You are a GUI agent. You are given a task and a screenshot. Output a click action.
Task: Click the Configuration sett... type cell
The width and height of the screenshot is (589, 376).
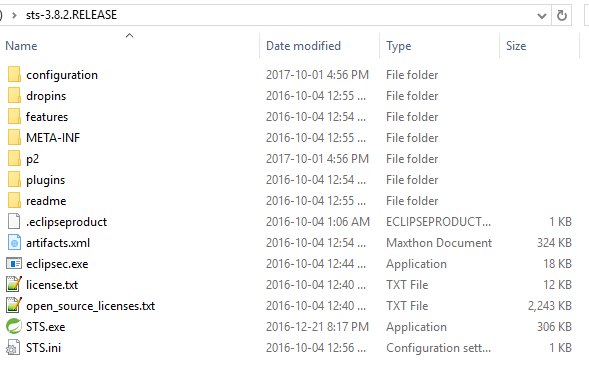pos(438,348)
